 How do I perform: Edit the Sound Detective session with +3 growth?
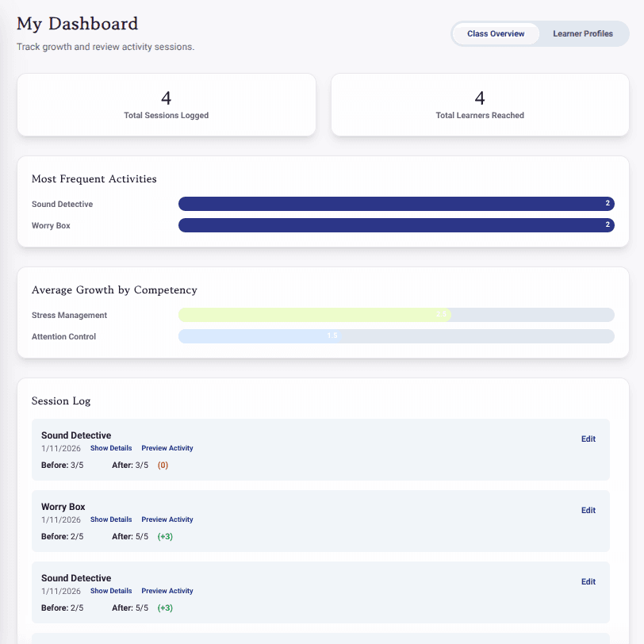(x=588, y=582)
